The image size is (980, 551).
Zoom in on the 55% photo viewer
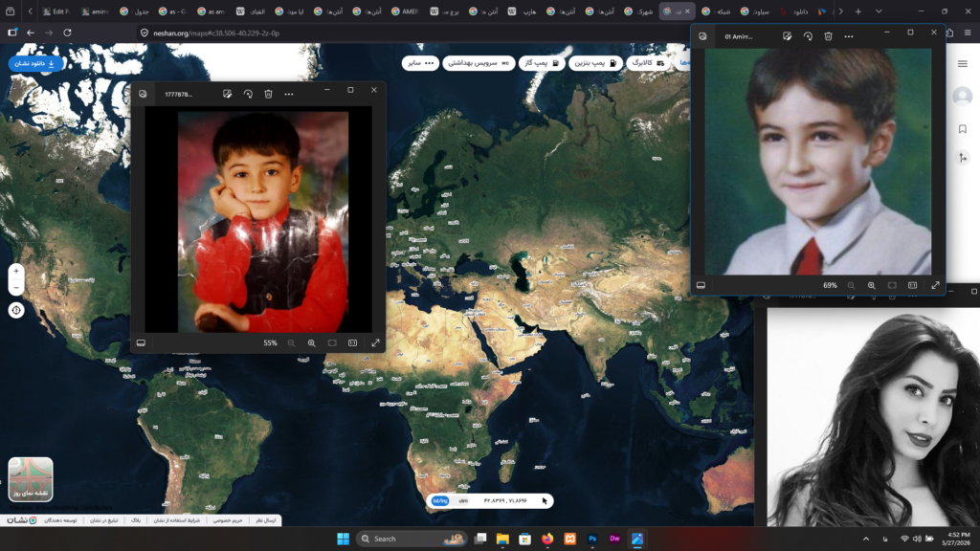(311, 343)
